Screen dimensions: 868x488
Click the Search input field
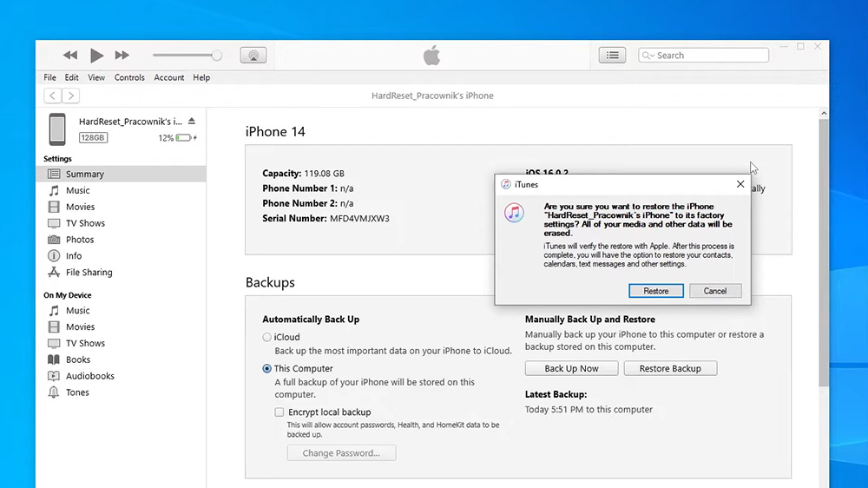(x=703, y=55)
